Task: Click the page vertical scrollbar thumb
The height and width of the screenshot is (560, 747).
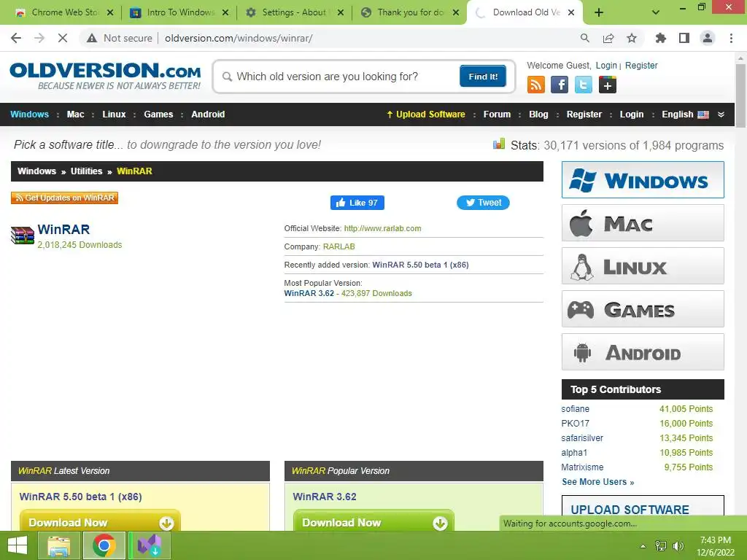Action: point(740,96)
